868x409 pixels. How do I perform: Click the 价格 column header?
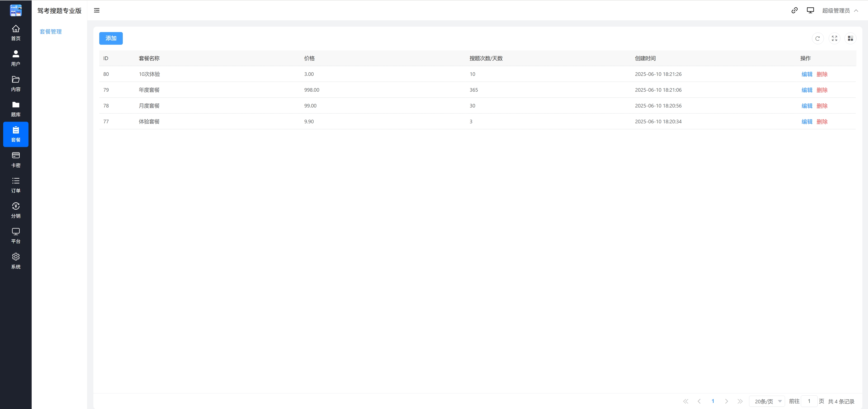tap(309, 58)
